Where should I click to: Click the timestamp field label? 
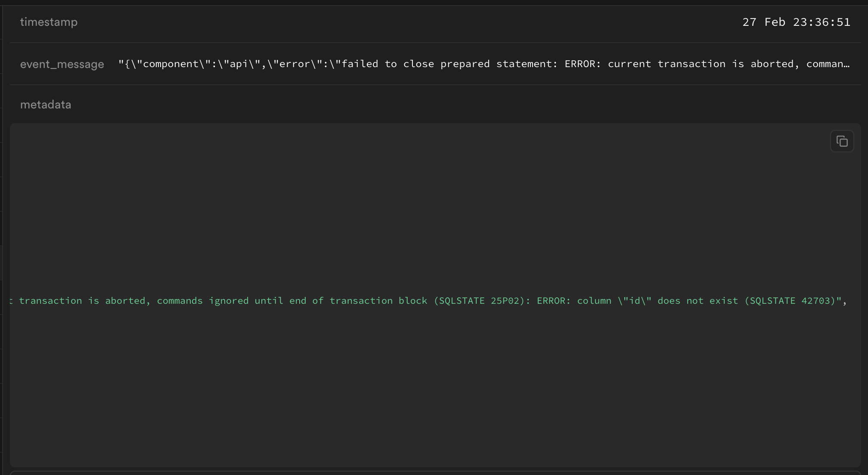49,22
